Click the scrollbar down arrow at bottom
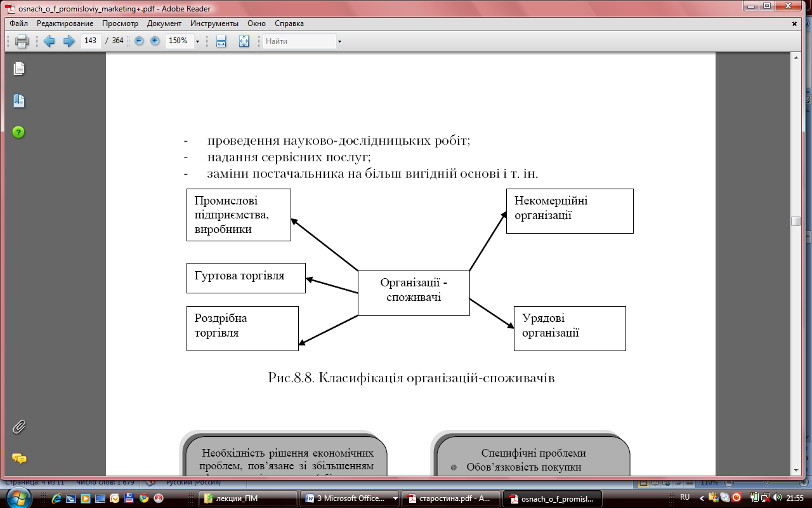Viewport: 812px width, 508px height. (x=796, y=469)
